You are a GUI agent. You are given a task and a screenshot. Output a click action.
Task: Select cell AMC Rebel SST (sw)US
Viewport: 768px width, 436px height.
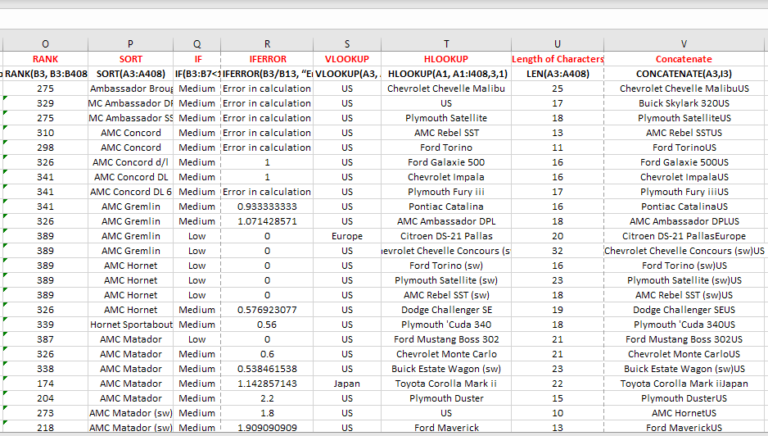click(684, 295)
